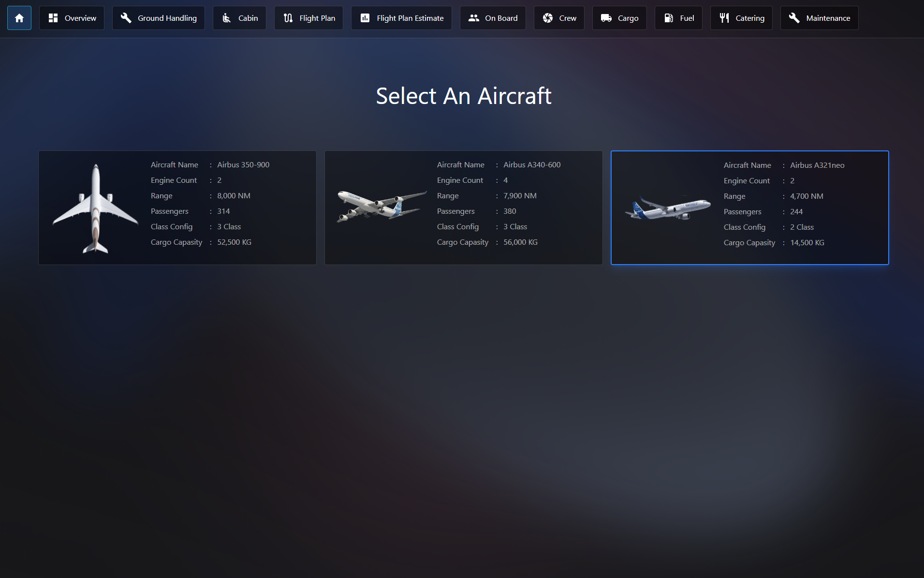The height and width of the screenshot is (578, 924).
Task: Go to the Catering tab
Action: tap(741, 18)
